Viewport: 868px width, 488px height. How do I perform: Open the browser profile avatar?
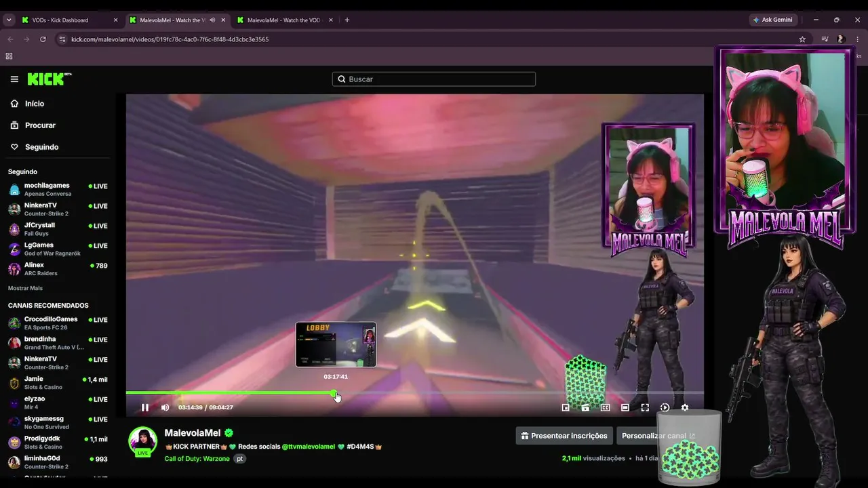pos(841,39)
